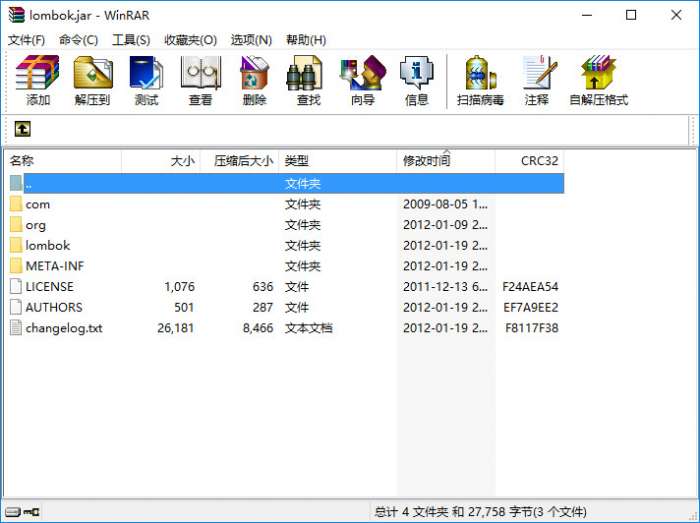Click the empty address path bar field

[359, 129]
